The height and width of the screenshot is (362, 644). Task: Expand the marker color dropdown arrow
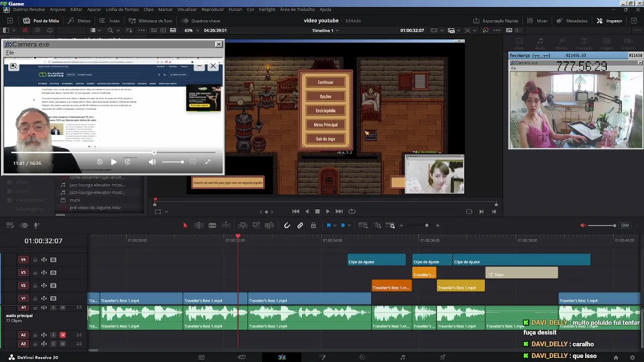(x=350, y=226)
